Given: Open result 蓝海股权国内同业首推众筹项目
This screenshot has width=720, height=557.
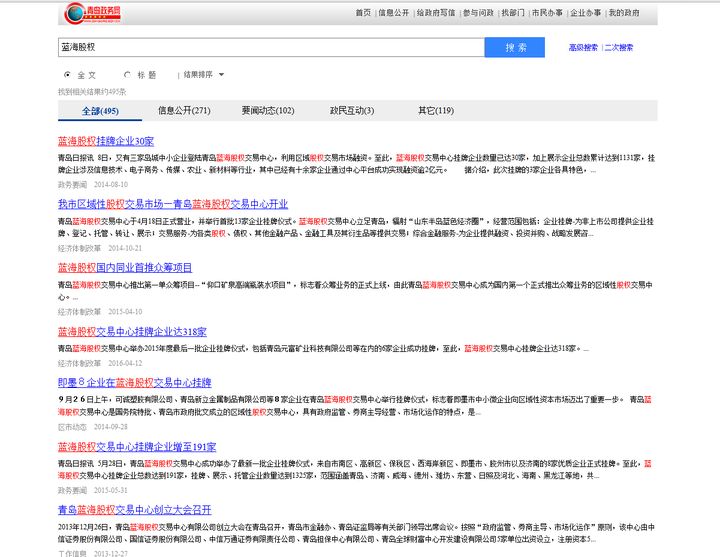Looking at the screenshot, I should click(x=125, y=268).
